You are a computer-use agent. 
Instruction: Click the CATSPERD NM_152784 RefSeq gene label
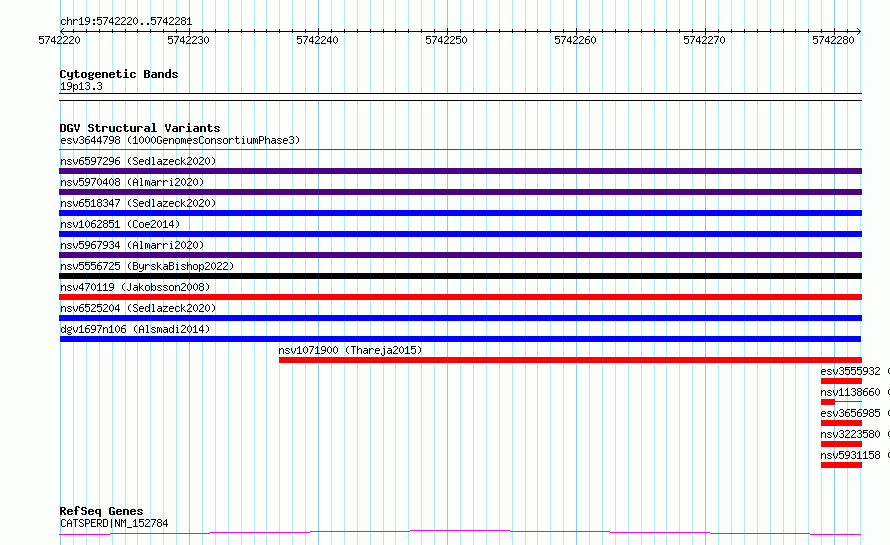click(114, 523)
